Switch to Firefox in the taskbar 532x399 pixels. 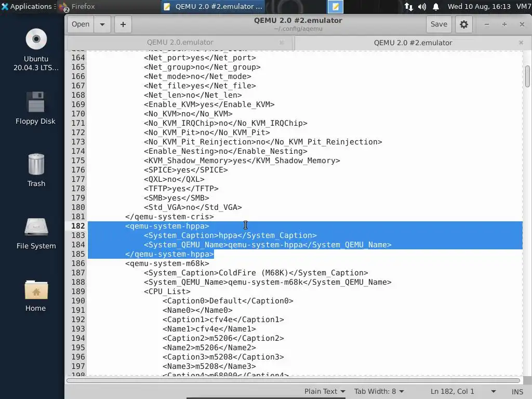77,6
